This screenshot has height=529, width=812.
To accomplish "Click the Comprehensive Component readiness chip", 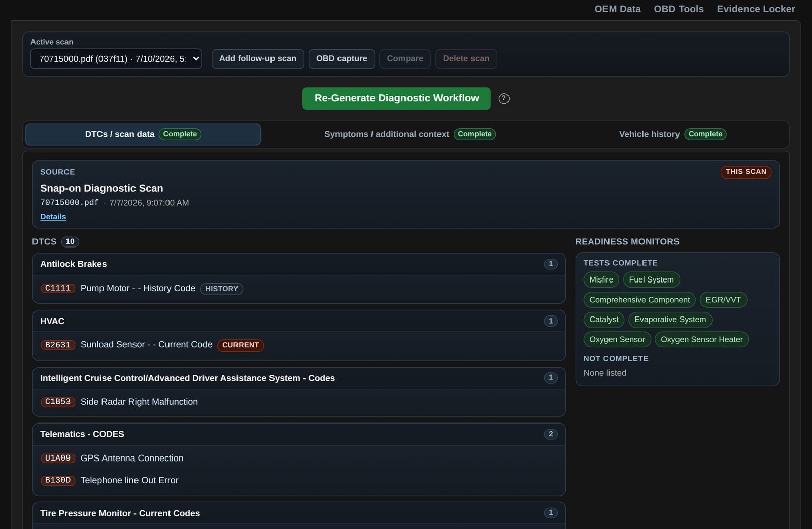I will pyautogui.click(x=639, y=300).
